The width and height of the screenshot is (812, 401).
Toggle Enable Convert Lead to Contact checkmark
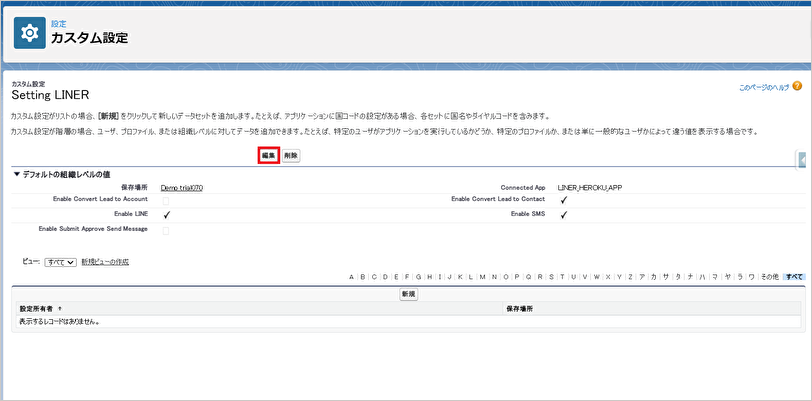point(564,200)
